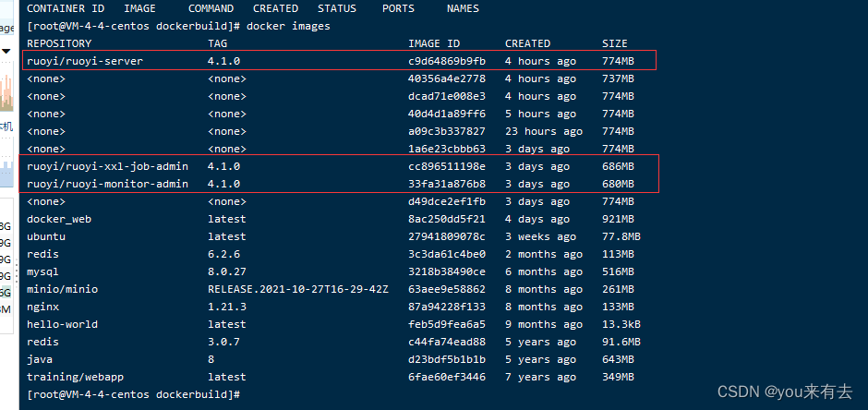The height and width of the screenshot is (410, 868).
Task: Select the hello-world repository name
Action: click(62, 324)
